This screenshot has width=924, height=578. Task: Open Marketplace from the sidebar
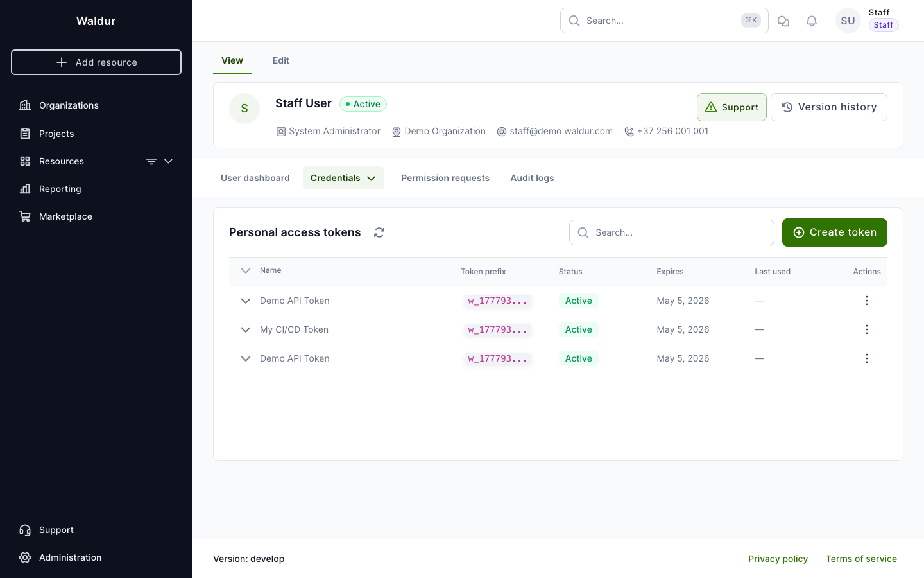[x=65, y=216]
